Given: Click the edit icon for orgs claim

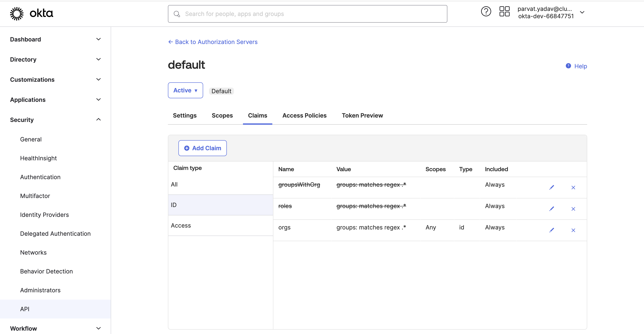Looking at the screenshot, I should 552,230.
